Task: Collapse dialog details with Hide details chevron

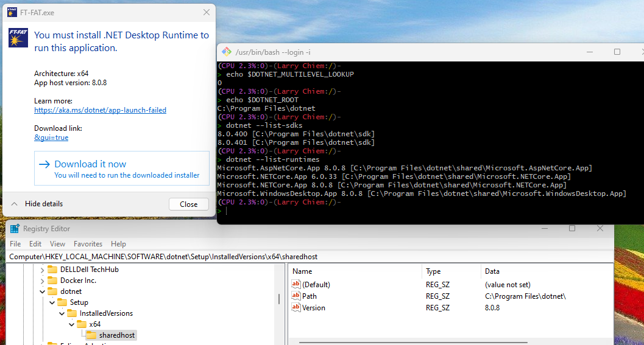Action: tap(15, 204)
